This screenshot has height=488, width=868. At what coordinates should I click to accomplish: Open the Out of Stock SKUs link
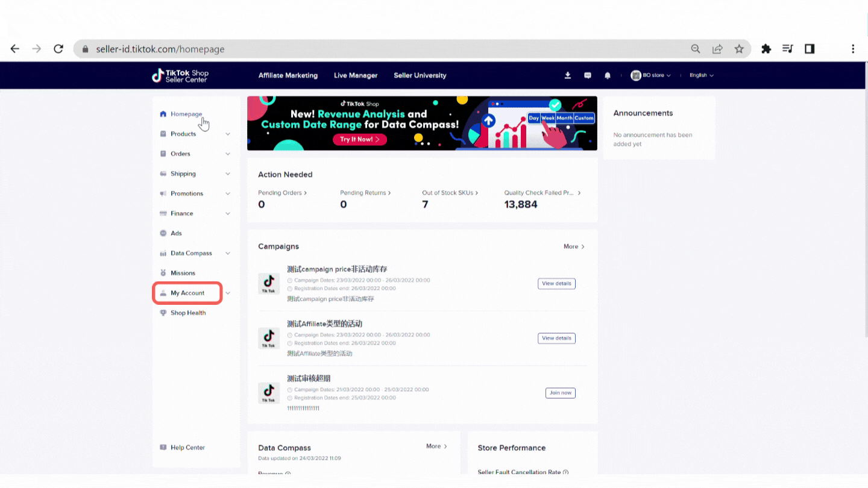pos(450,193)
